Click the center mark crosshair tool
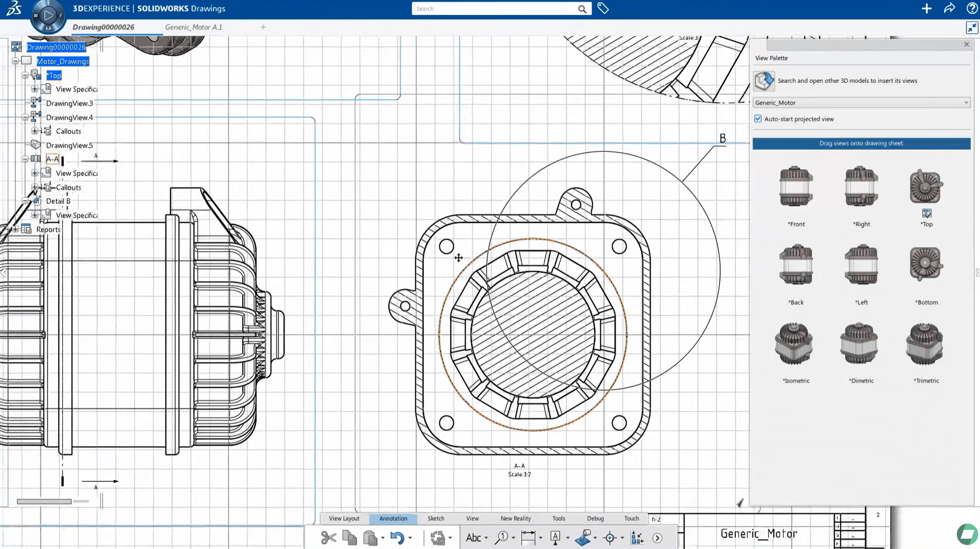980x549 pixels. click(609, 538)
